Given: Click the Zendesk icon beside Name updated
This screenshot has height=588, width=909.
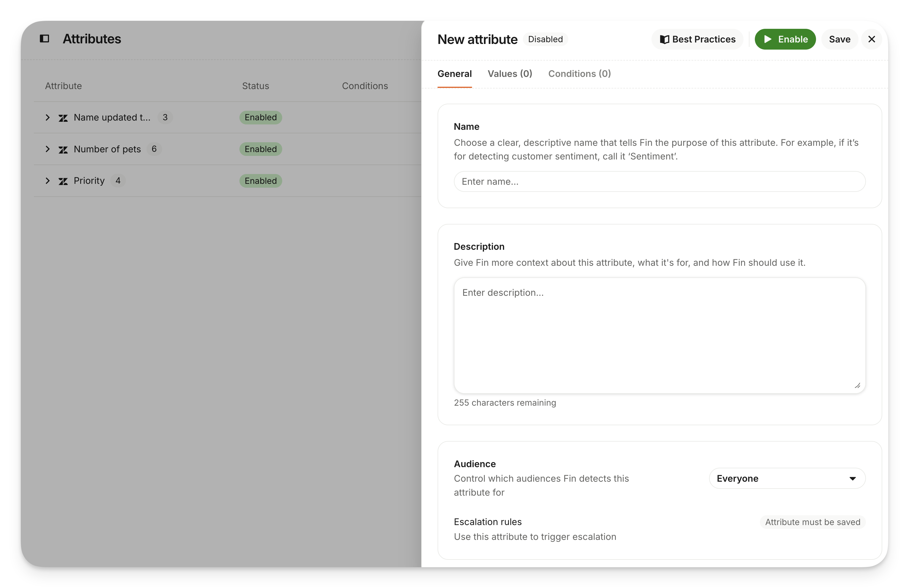Looking at the screenshot, I should click(63, 118).
